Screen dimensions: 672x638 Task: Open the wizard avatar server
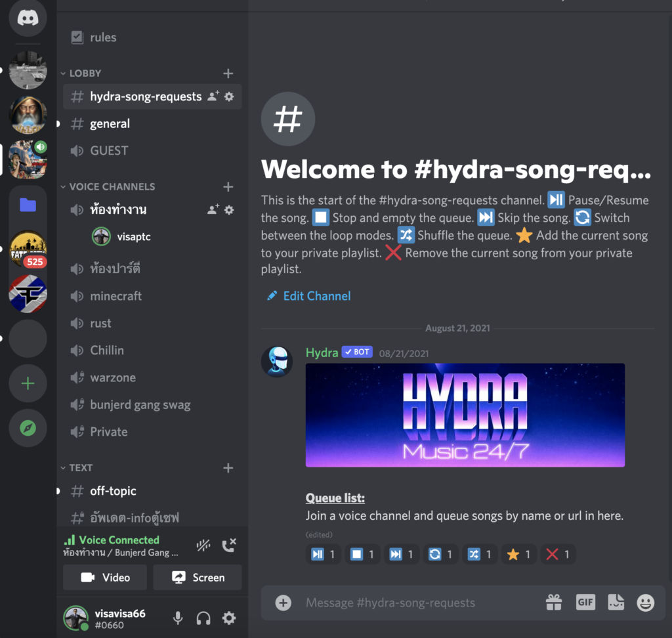tap(28, 115)
